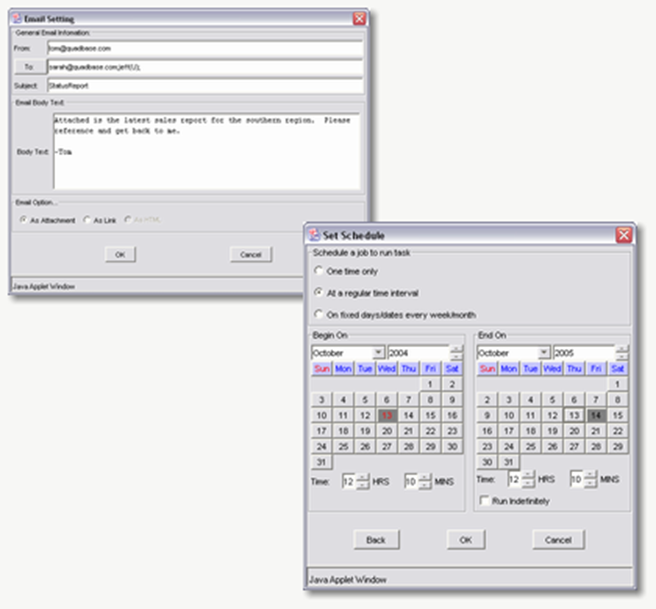Adjust the Begin On MINS time spinner

[x=424, y=480]
